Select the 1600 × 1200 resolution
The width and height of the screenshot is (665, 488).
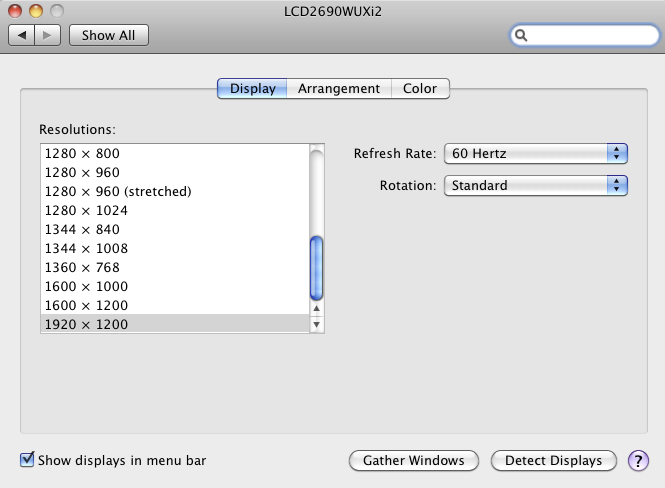pos(175,305)
